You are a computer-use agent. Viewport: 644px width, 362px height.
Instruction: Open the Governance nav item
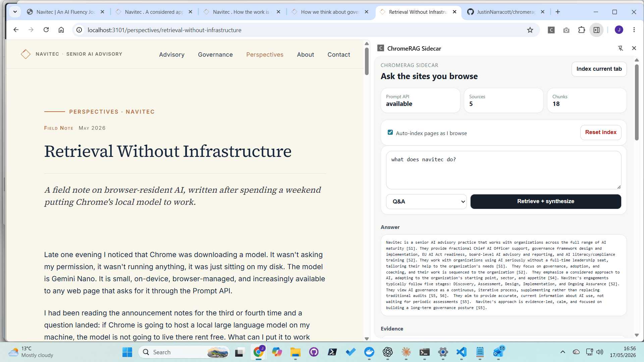click(x=215, y=55)
